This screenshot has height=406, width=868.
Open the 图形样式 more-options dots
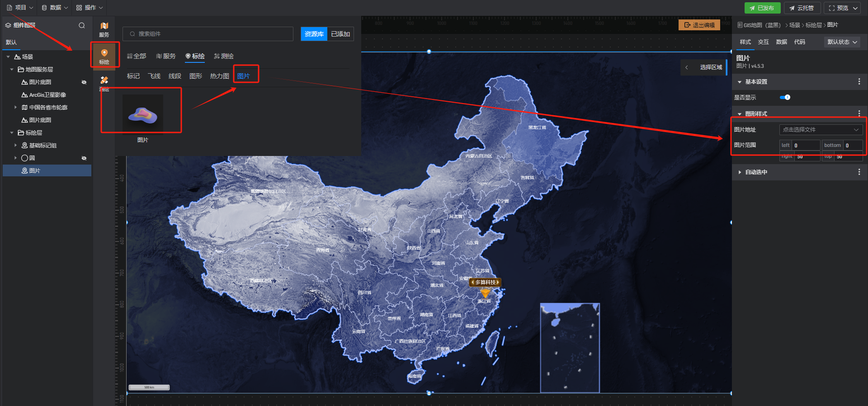pos(859,113)
